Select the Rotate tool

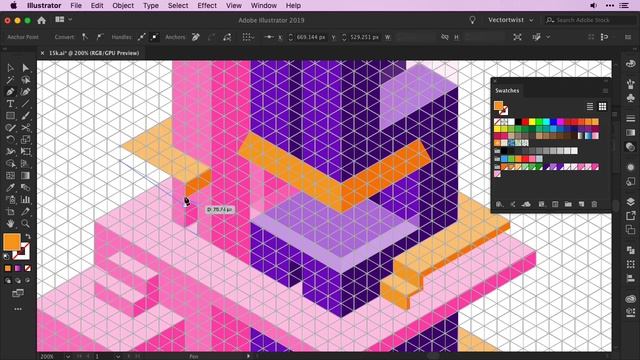click(x=11, y=140)
